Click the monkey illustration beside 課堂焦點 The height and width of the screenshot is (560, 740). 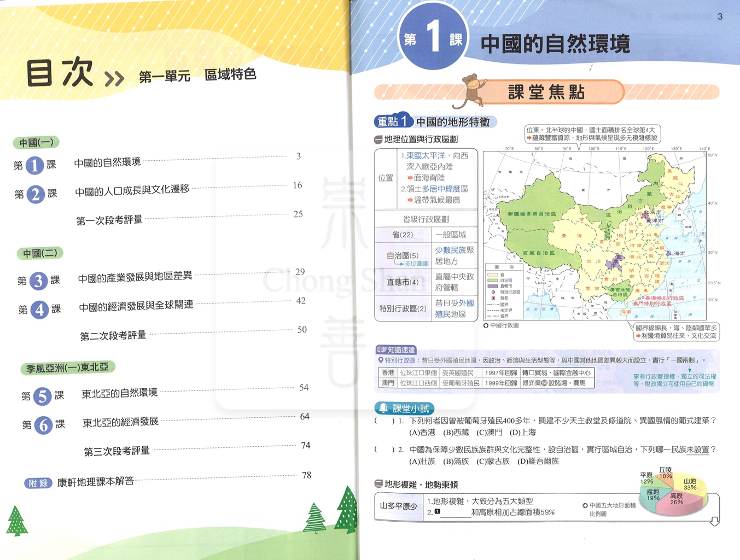click(x=471, y=92)
